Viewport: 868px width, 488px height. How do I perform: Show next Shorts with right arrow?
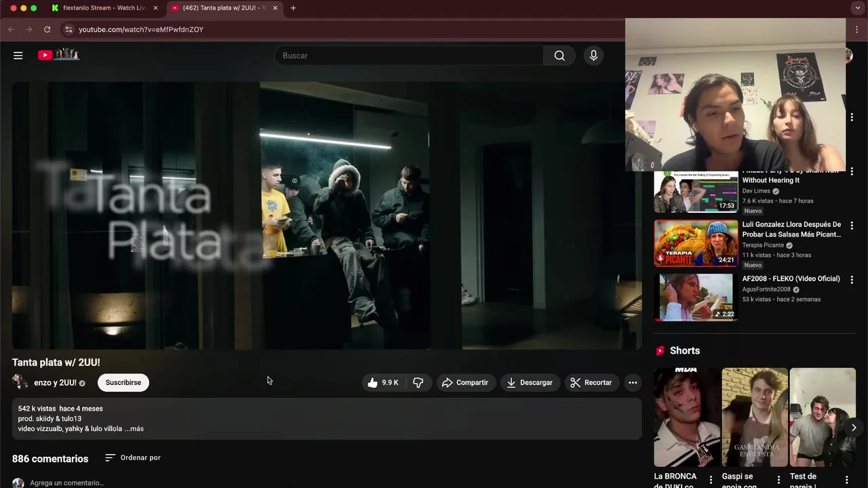click(x=854, y=428)
